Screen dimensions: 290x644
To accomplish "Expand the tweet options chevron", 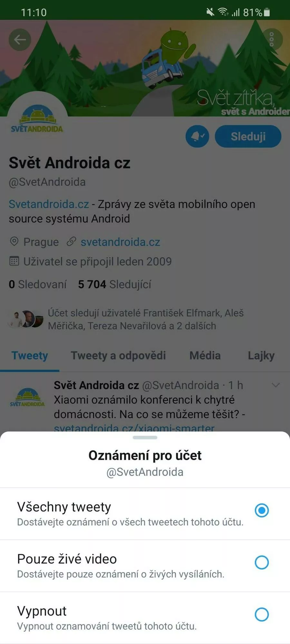I will [x=276, y=385].
